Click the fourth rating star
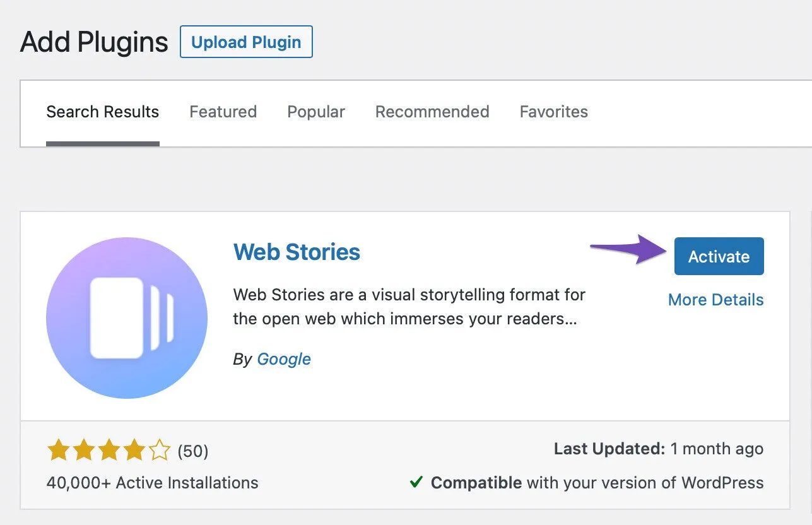The width and height of the screenshot is (812, 525). coord(133,451)
